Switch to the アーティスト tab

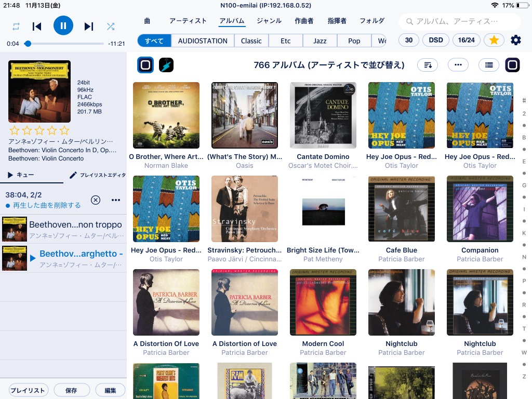coord(188,21)
